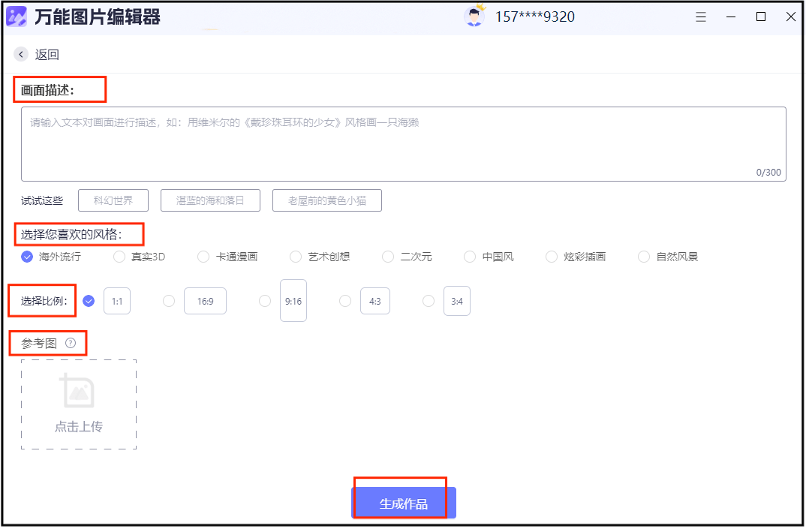The image size is (806, 532).
Task: Click the 参考图 help question mark icon
Action: tap(71, 343)
